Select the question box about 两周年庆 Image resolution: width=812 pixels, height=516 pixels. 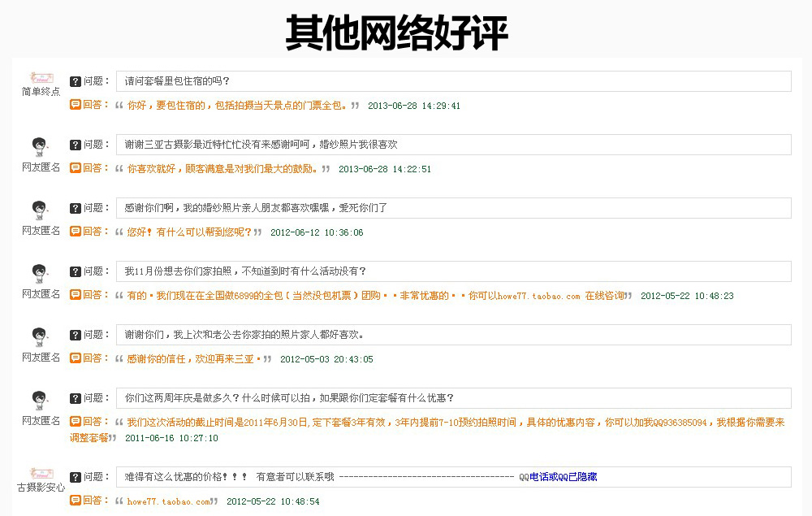(x=453, y=398)
